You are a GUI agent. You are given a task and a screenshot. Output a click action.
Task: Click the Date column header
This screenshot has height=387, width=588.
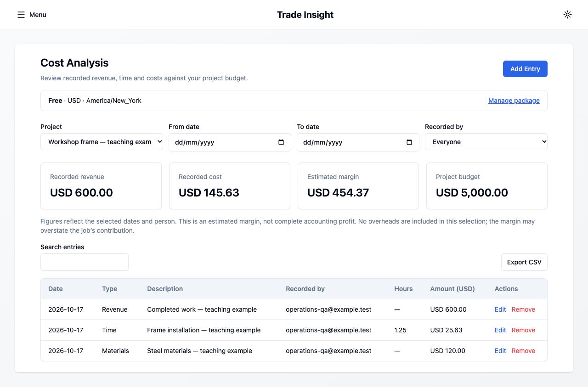56,289
